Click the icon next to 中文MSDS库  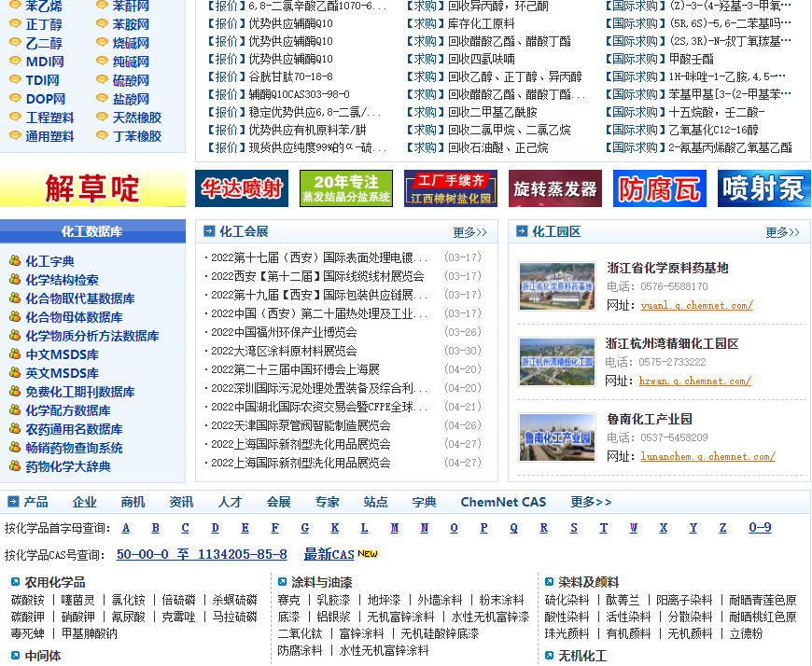point(15,354)
